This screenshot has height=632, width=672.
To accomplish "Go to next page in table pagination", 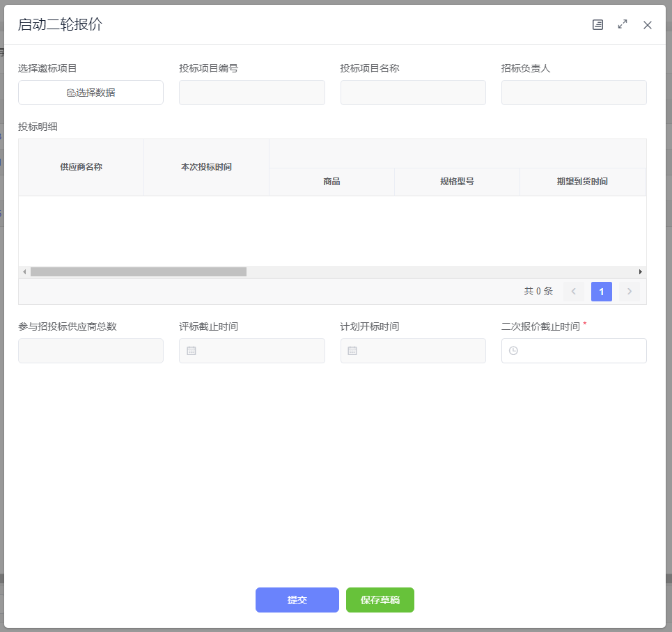I will pyautogui.click(x=630, y=292).
